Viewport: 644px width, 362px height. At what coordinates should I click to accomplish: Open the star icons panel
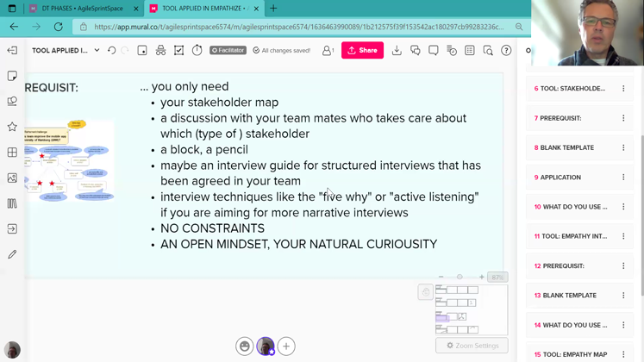click(x=12, y=127)
